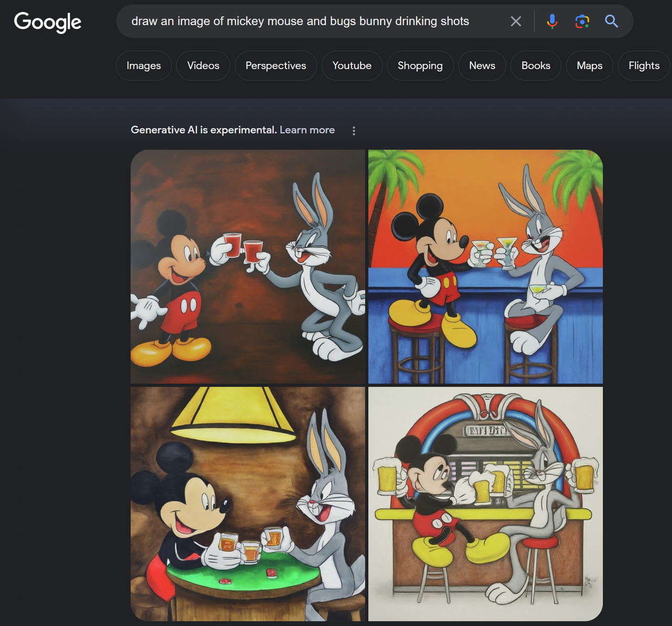
Task: Switch to Maps results
Action: [x=589, y=66]
